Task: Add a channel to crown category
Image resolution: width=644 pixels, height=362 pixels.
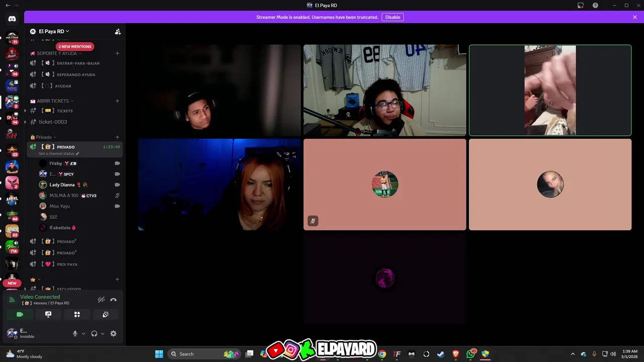Action: (117, 280)
